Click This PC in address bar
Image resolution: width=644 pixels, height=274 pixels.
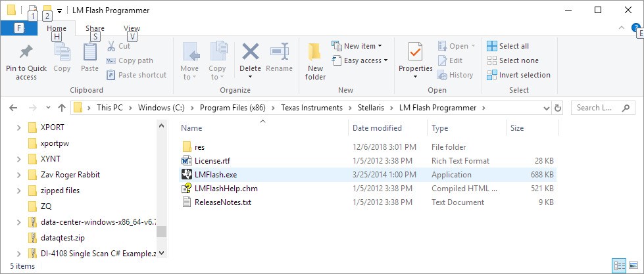coord(111,108)
